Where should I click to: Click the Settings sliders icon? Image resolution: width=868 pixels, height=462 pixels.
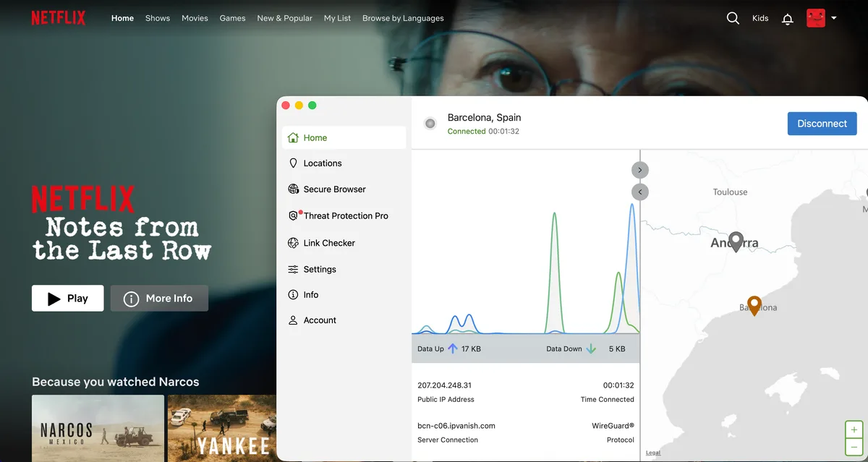(x=293, y=269)
